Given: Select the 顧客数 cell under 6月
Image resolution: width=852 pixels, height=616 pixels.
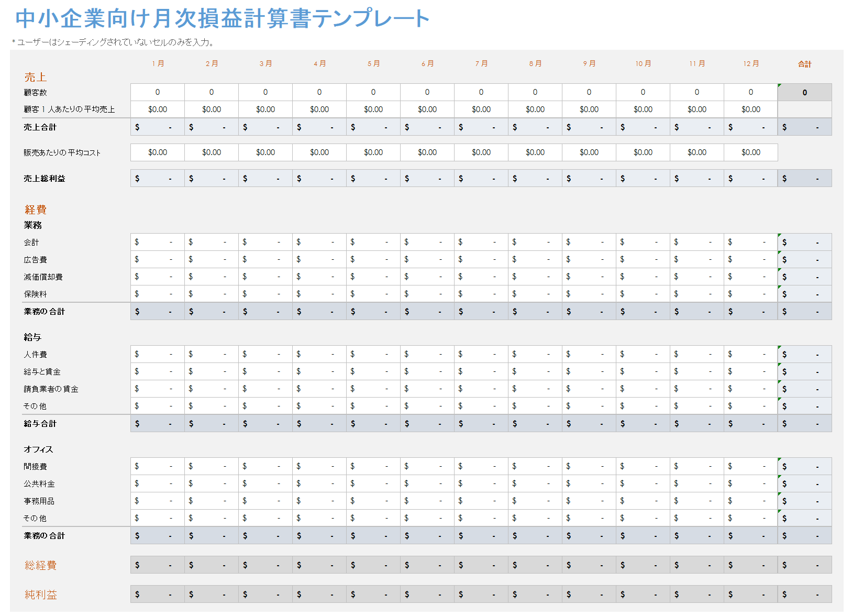Looking at the screenshot, I should [427, 92].
